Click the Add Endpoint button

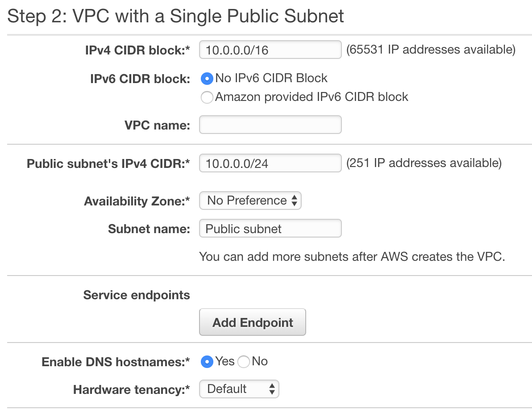click(253, 322)
